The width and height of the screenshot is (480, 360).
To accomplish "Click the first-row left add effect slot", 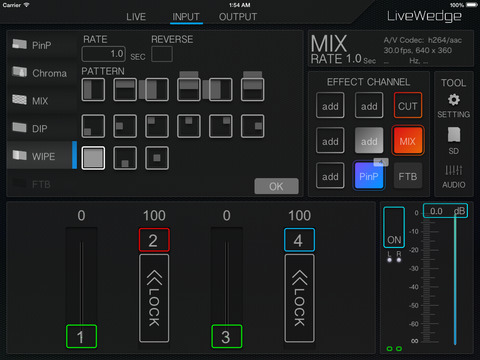I will (330, 106).
